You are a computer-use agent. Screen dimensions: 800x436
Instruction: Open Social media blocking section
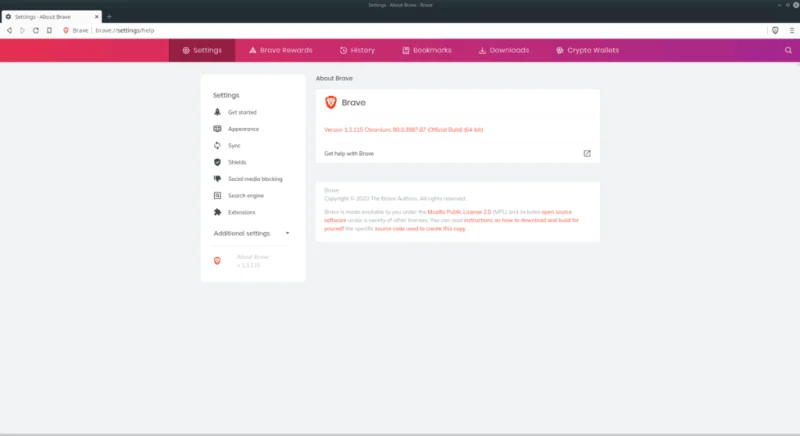tap(253, 179)
